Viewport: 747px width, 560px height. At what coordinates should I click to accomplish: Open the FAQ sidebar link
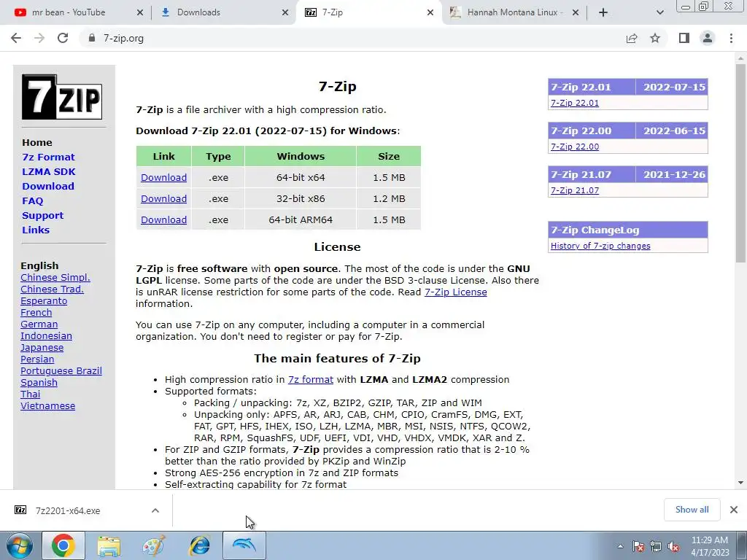point(32,201)
